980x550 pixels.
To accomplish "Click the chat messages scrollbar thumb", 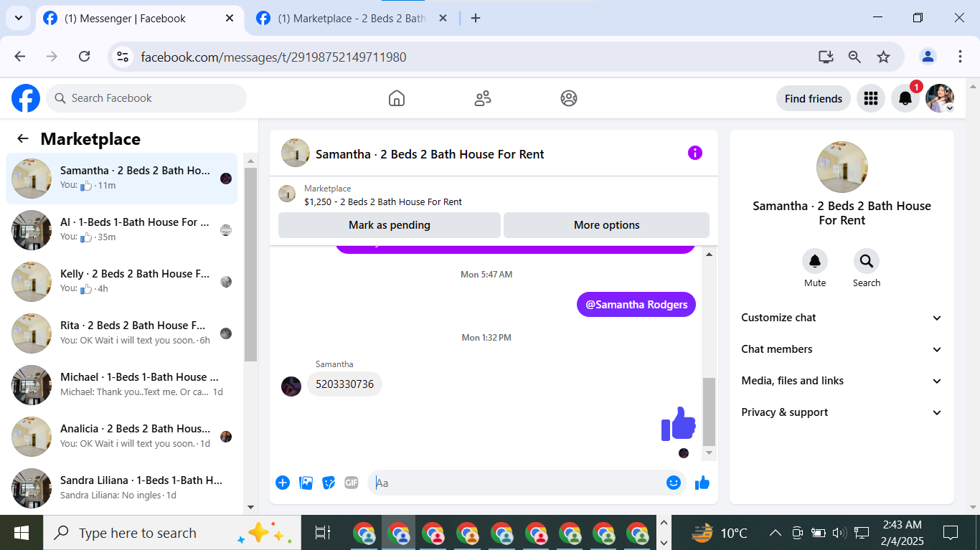I will [709, 412].
